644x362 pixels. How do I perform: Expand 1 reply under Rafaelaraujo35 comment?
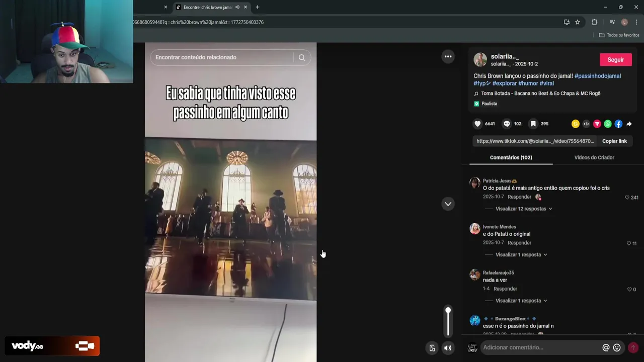pyautogui.click(x=521, y=301)
